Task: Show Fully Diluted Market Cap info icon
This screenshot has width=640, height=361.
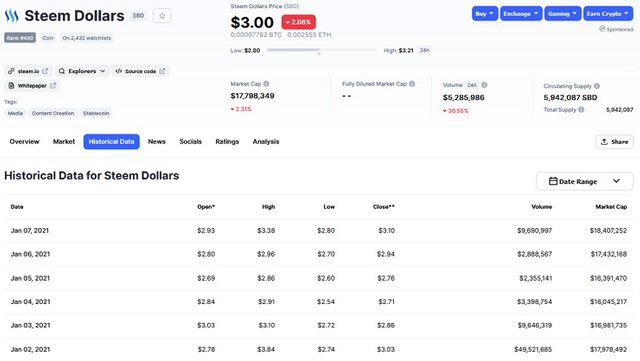Action: (412, 84)
